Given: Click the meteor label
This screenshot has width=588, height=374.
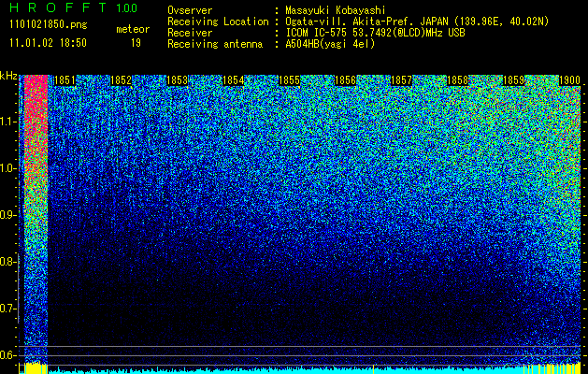Looking at the screenshot, I should (133, 29).
